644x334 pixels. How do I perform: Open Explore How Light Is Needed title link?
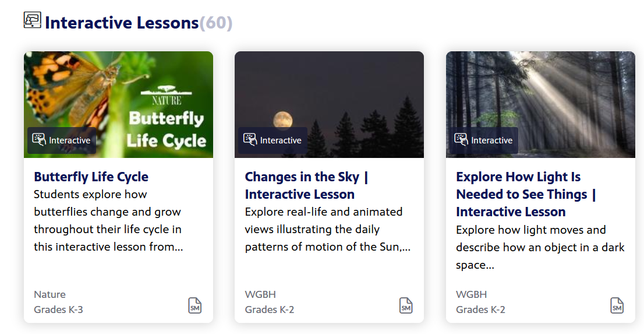click(x=526, y=194)
